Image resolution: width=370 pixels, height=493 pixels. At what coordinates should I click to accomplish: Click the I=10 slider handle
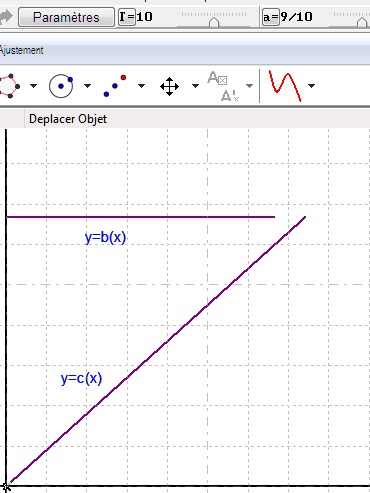tap(214, 22)
